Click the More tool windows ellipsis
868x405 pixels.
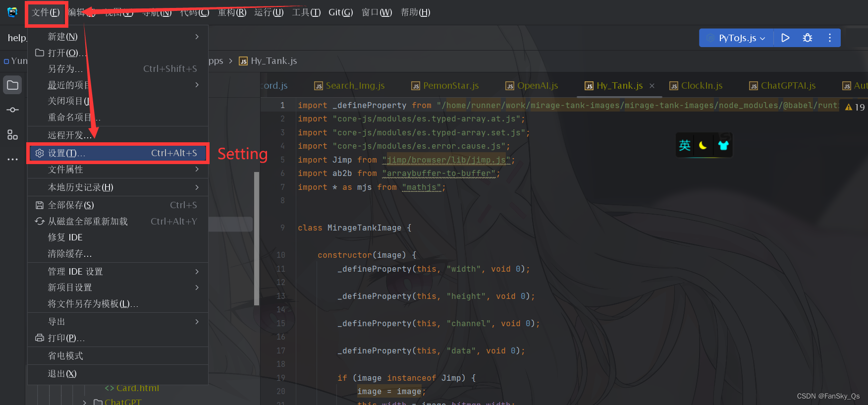[13, 159]
